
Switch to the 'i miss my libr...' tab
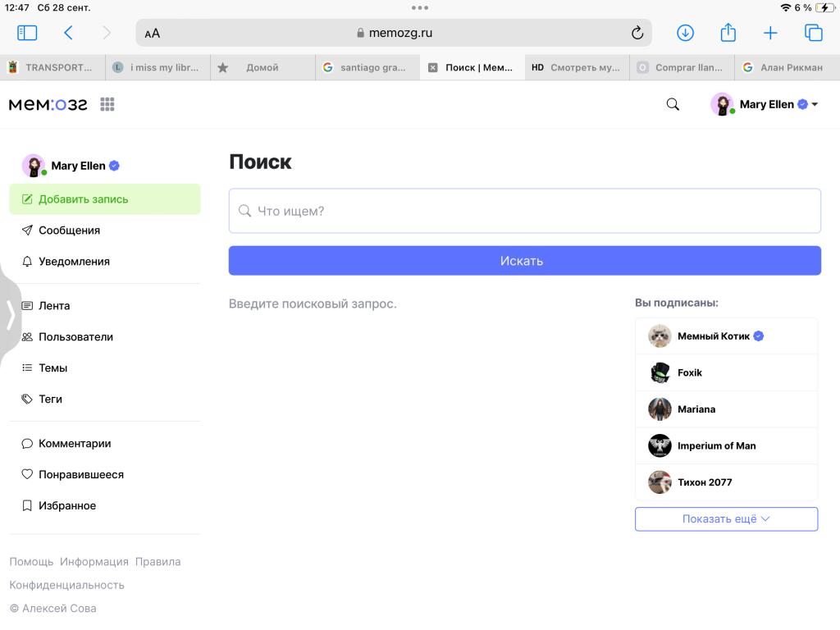[157, 67]
